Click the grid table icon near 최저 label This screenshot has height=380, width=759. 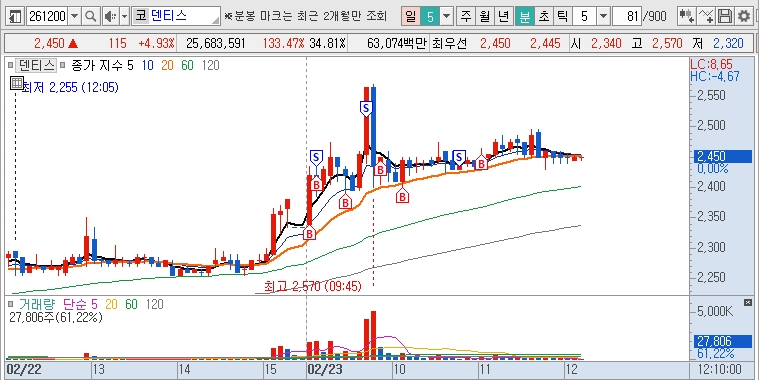tap(16, 83)
